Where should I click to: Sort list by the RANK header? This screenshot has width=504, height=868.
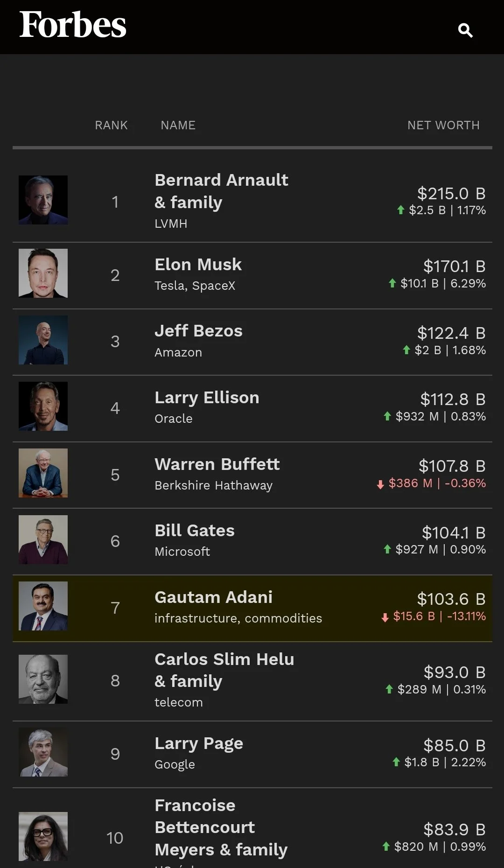click(x=111, y=125)
